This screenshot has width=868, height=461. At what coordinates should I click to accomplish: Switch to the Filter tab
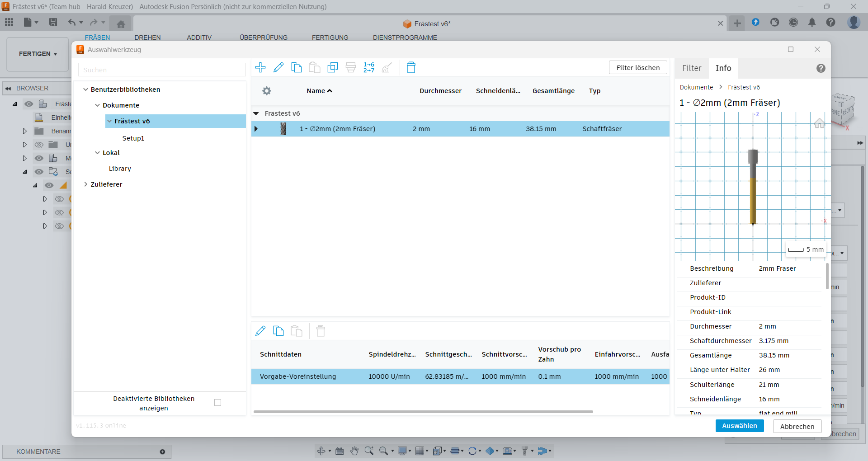click(x=692, y=68)
